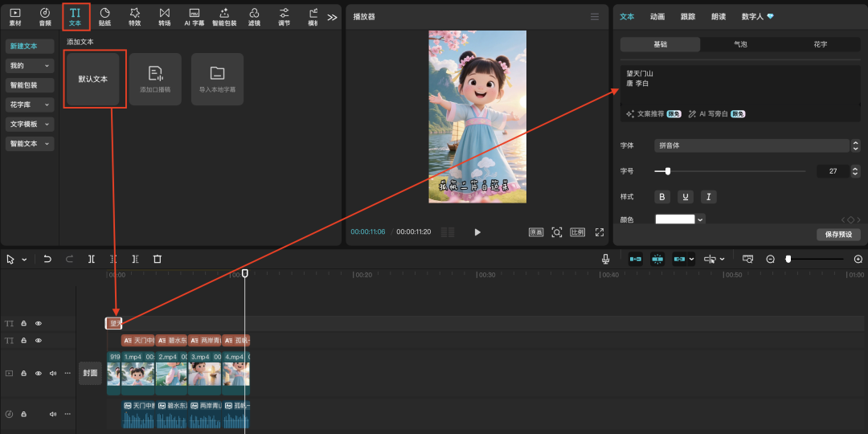Click the undo arrow in timeline toolbar

[47, 259]
